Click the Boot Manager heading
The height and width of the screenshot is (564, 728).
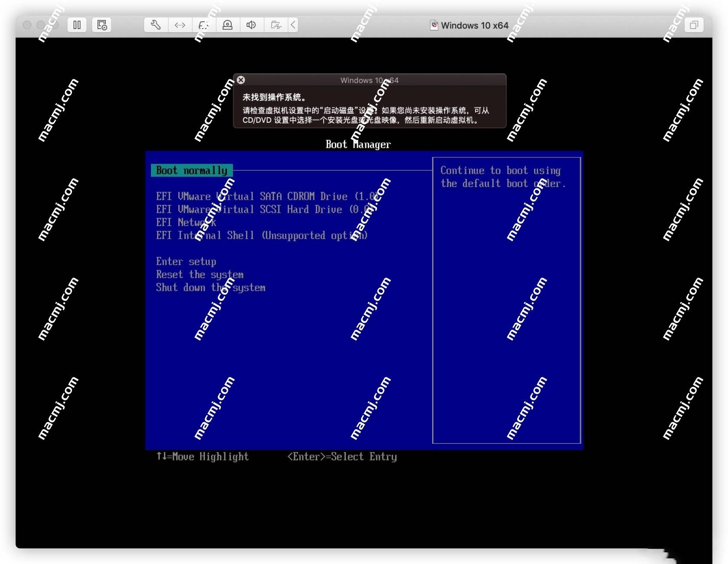click(x=358, y=144)
